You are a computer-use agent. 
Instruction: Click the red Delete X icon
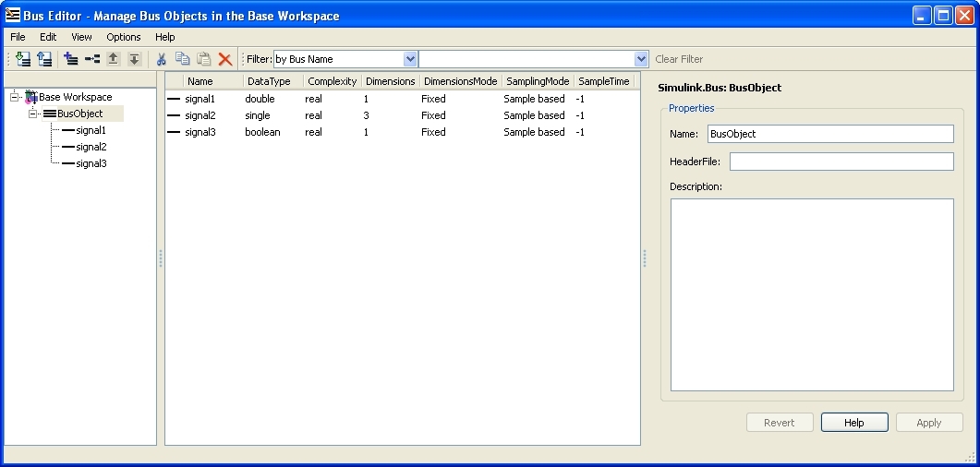point(225,59)
